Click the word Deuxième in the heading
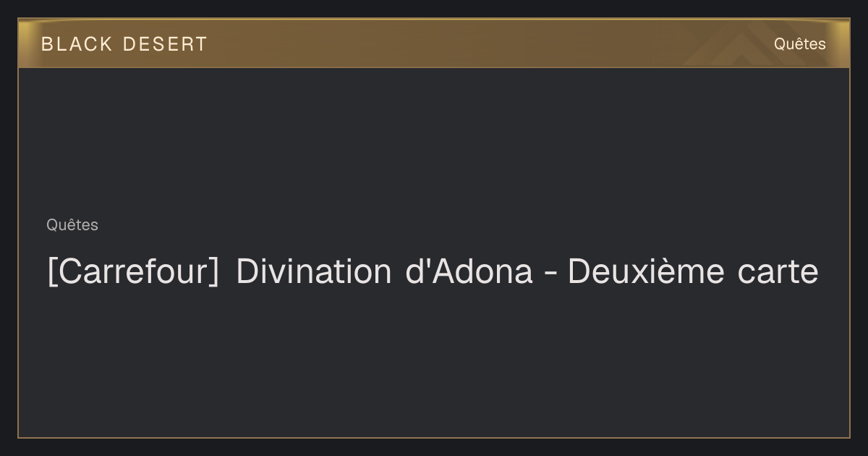Viewport: 868px width, 456px height. point(646,271)
